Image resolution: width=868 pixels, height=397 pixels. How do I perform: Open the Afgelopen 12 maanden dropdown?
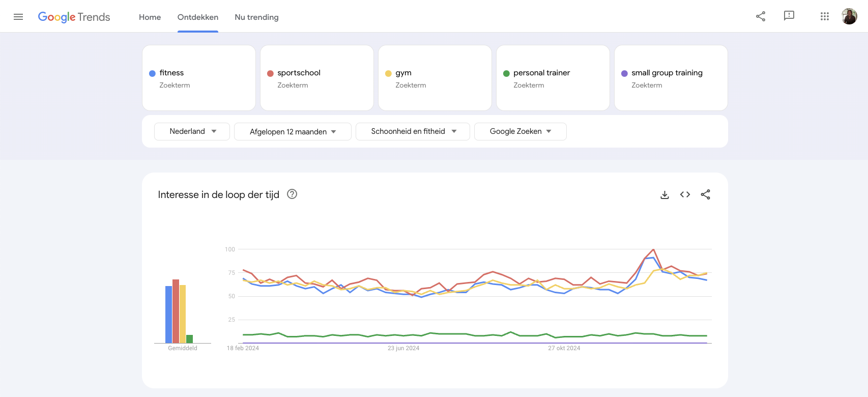(x=293, y=131)
